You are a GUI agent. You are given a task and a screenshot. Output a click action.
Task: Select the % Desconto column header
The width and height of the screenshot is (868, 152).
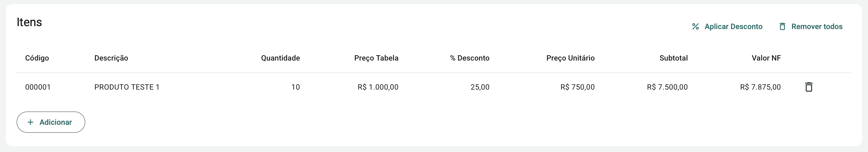click(x=470, y=58)
